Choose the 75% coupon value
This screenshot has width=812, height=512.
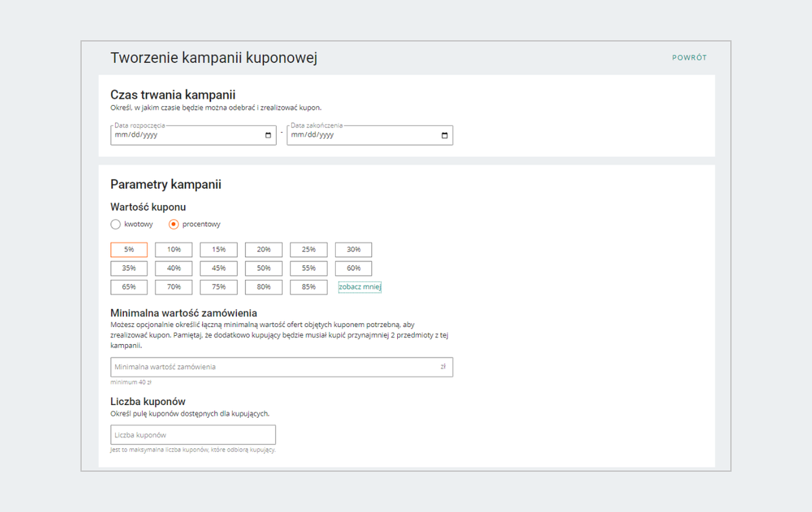219,287
